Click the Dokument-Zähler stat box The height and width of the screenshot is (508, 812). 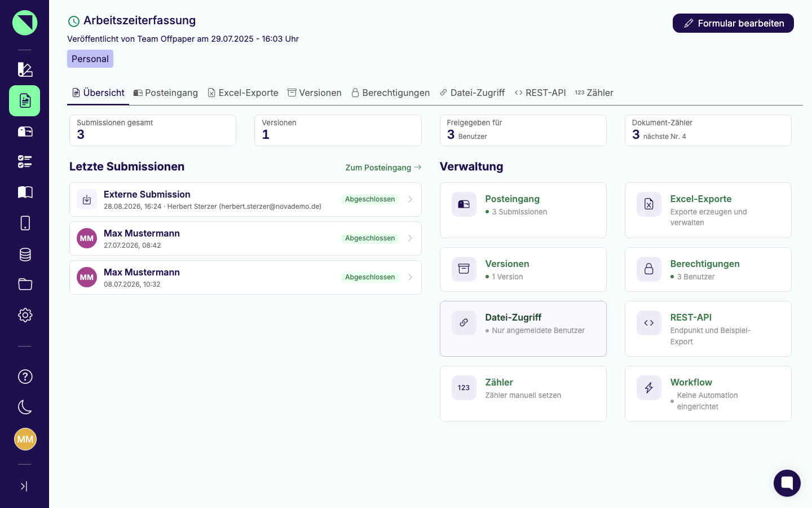tap(708, 130)
